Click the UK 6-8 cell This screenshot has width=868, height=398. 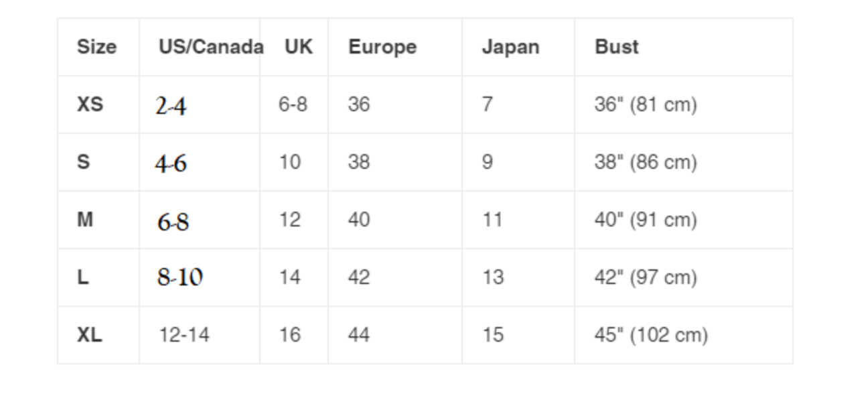[293, 105]
